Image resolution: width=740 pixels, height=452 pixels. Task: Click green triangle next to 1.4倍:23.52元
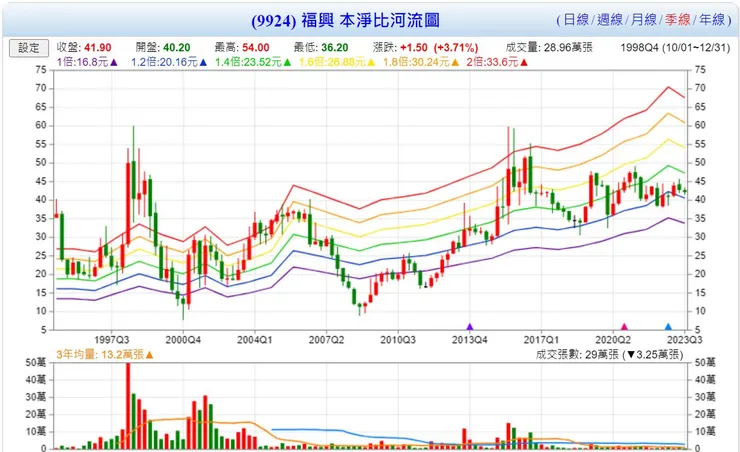pyautogui.click(x=287, y=62)
